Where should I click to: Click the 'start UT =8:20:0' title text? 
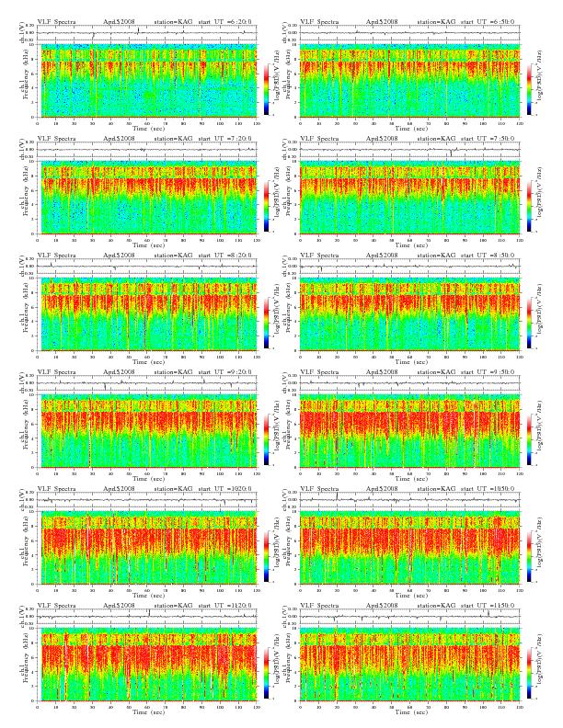tap(224, 256)
